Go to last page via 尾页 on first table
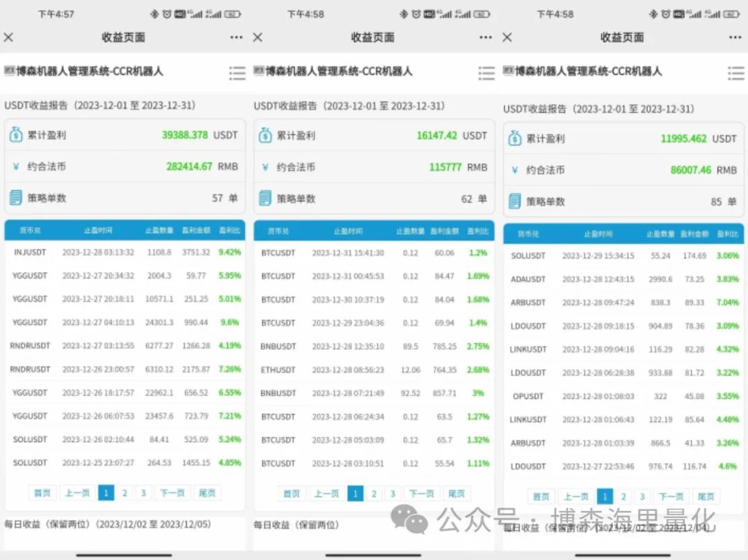 (207, 492)
